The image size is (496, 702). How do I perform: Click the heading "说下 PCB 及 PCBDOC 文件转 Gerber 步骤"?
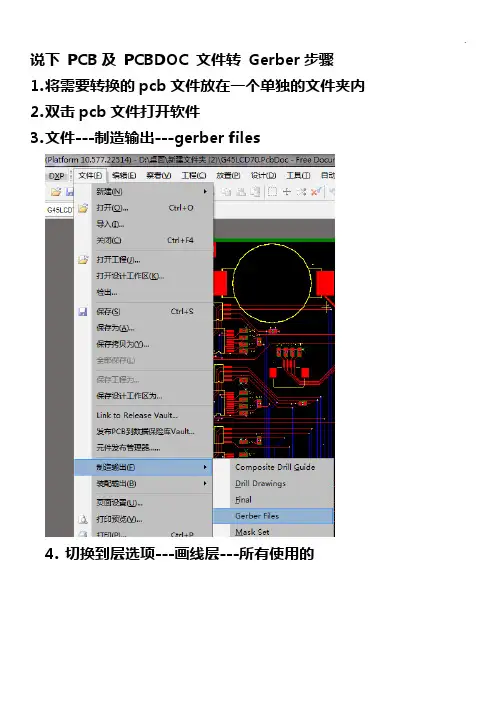pyautogui.click(x=182, y=60)
